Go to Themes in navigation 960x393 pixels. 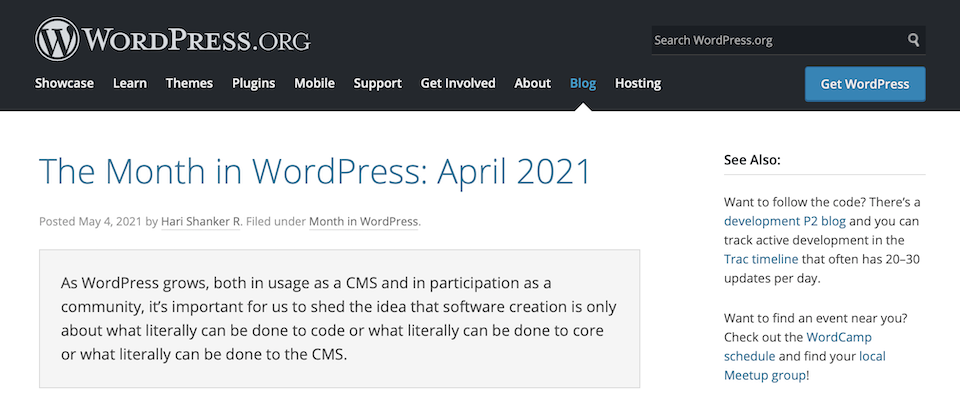tap(189, 83)
